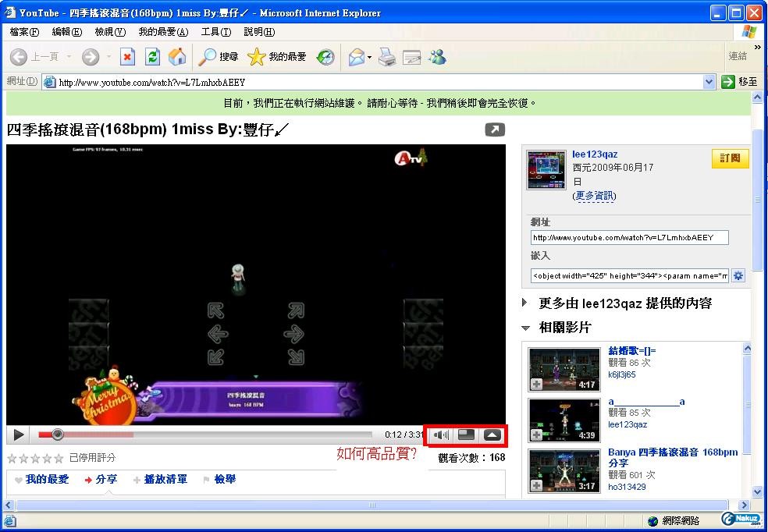768x532 pixels.
Task: Print the page using printer icon
Action: point(387,57)
